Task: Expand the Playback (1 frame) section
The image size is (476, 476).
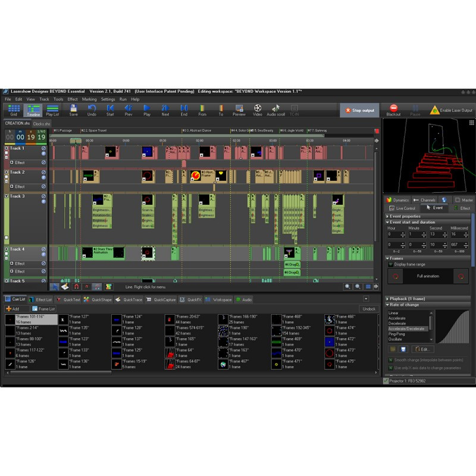Action: tap(387, 298)
